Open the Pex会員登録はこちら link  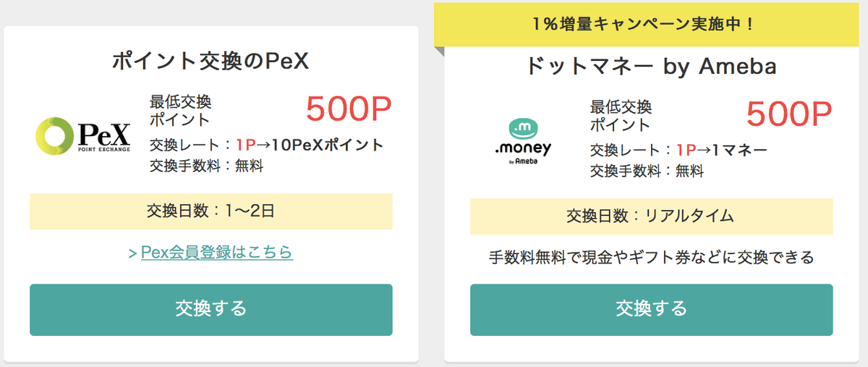[217, 253]
